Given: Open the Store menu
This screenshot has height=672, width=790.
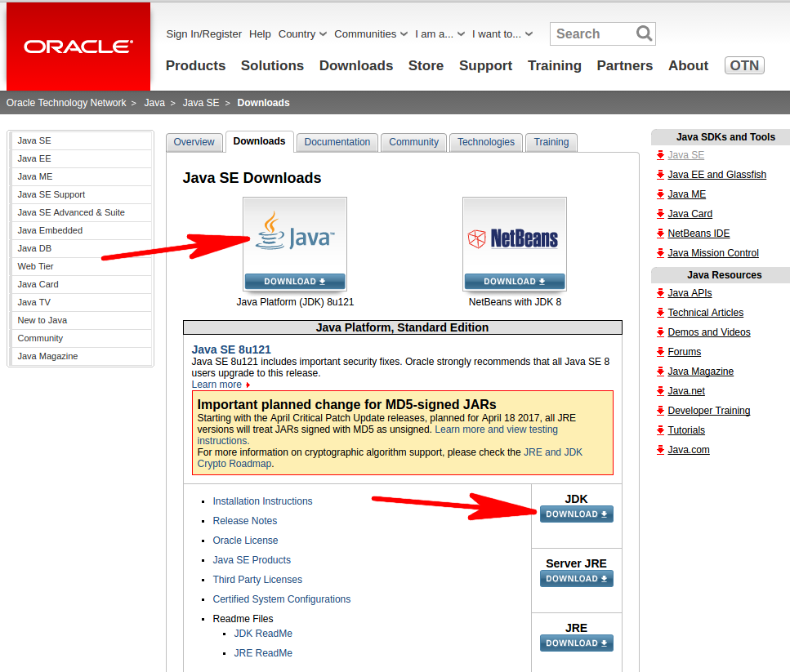Looking at the screenshot, I should point(426,65).
